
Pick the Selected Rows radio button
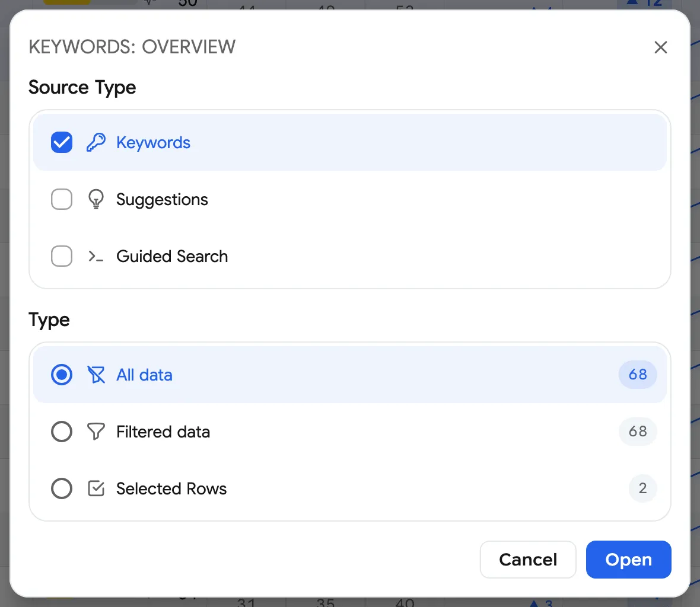tap(62, 488)
